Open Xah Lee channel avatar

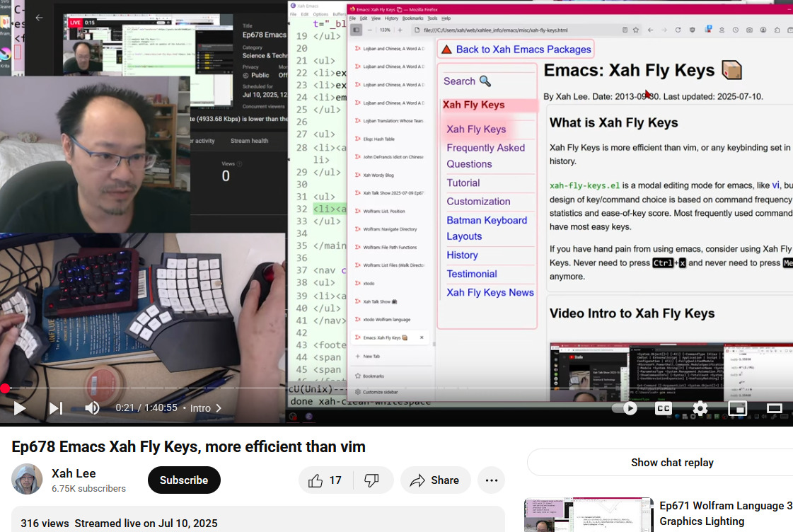(27, 479)
